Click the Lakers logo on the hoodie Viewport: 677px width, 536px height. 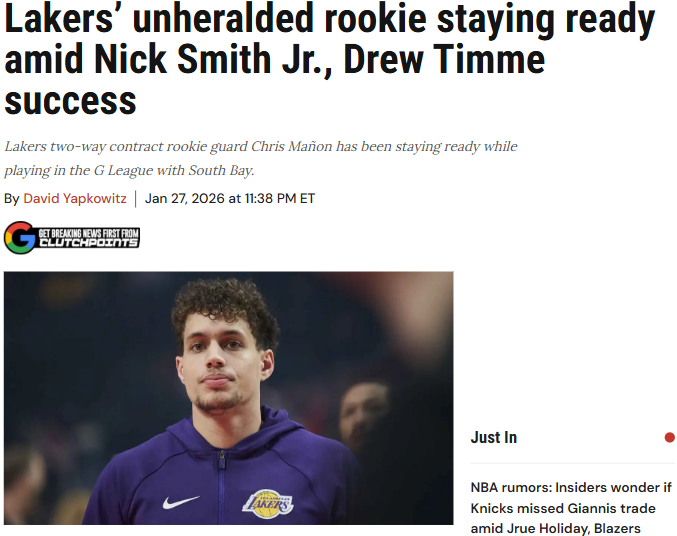[268, 504]
